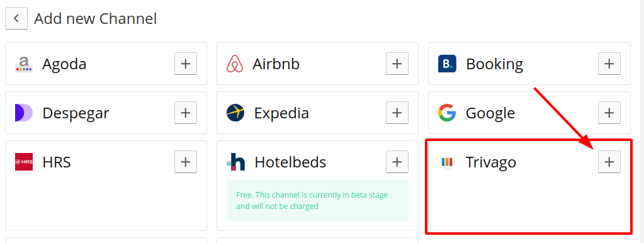Image resolution: width=644 pixels, height=243 pixels.
Task: Add the Airbnb channel with plus button
Action: pos(397,64)
